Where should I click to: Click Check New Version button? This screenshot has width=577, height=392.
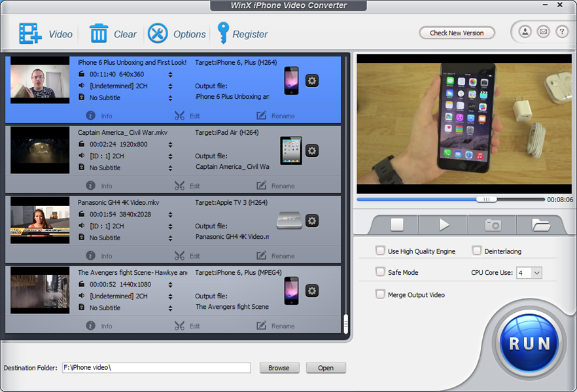[x=457, y=33]
